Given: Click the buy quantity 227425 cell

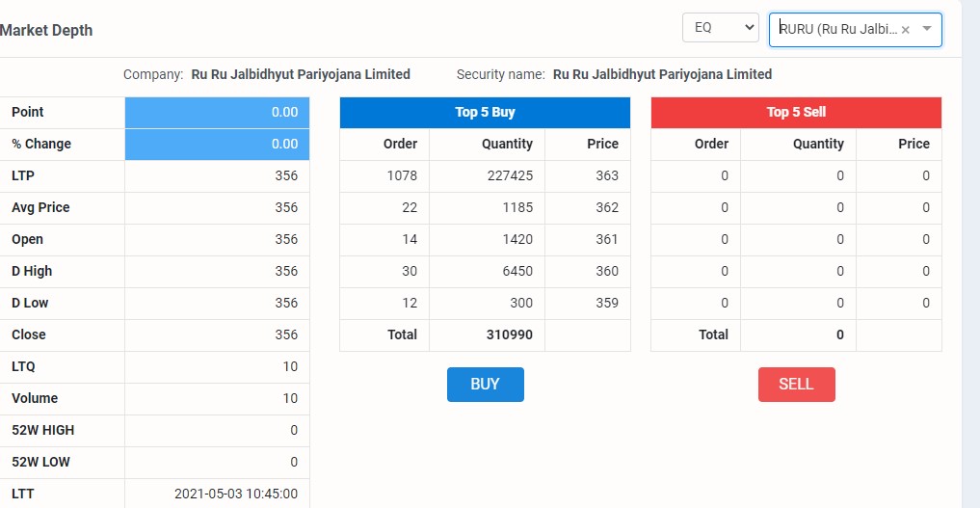Looking at the screenshot, I should (x=487, y=176).
